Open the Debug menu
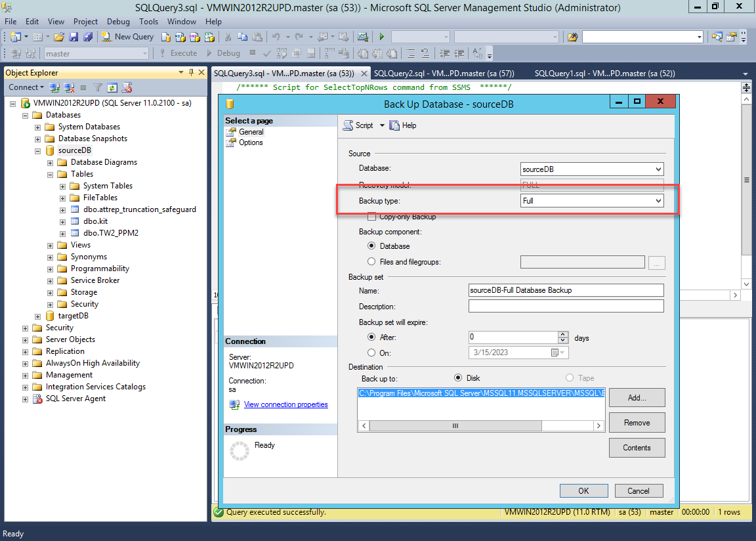The image size is (756, 541). click(x=118, y=22)
